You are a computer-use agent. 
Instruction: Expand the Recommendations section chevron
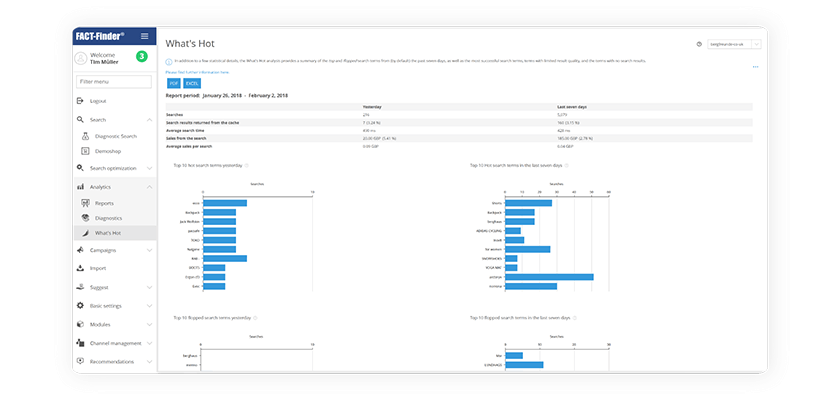click(x=149, y=362)
